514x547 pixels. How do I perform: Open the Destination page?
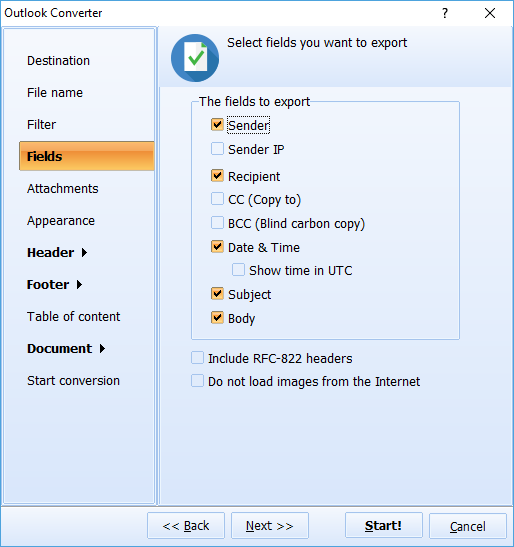point(58,61)
